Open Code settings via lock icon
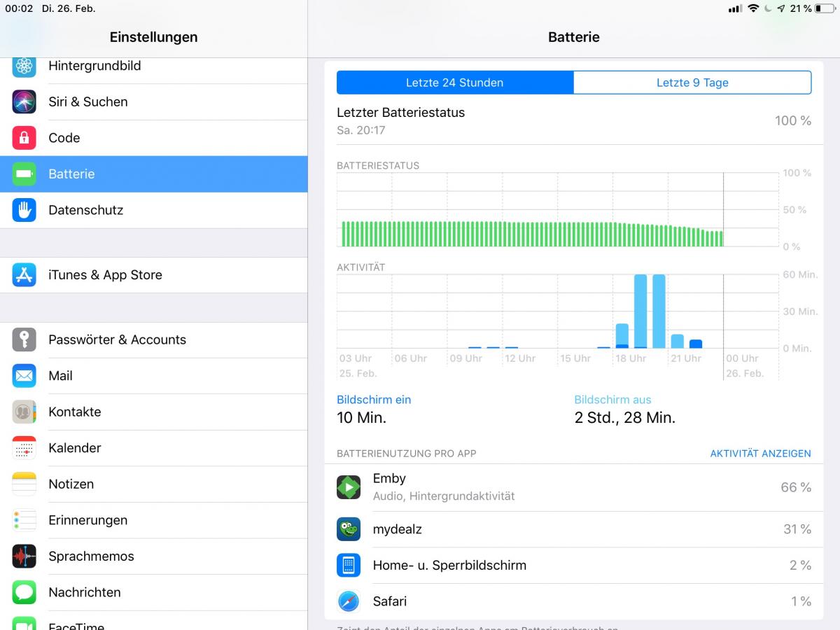Image resolution: width=840 pixels, height=630 pixels. click(24, 138)
